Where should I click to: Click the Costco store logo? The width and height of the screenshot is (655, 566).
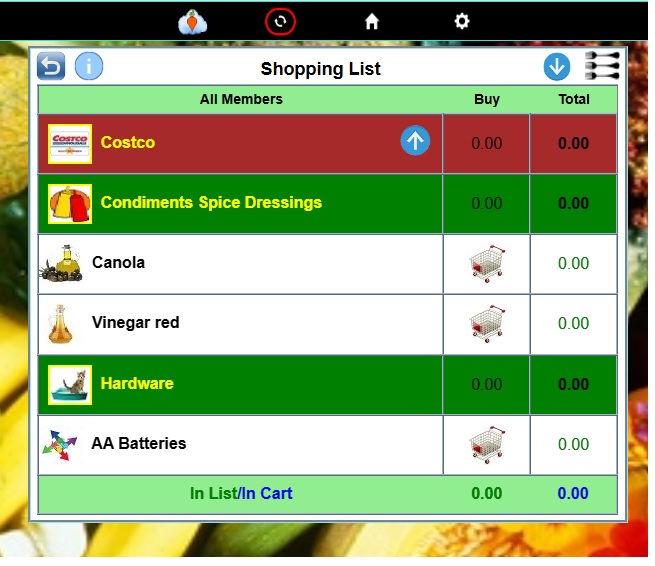point(70,144)
